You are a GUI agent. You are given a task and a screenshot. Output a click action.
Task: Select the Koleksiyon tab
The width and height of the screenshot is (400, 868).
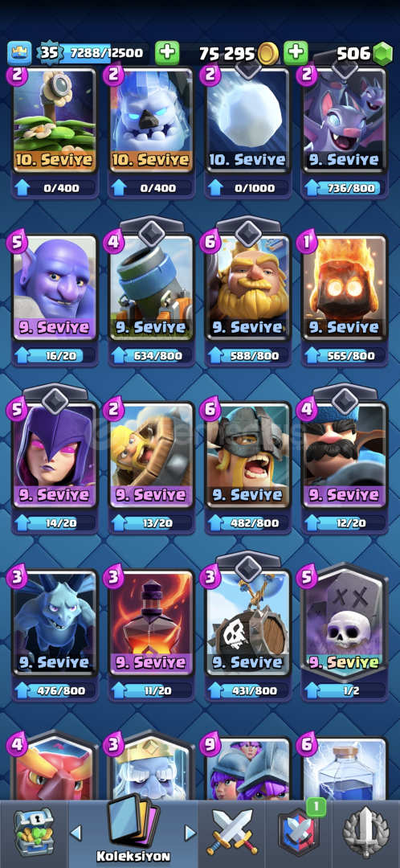tap(133, 832)
